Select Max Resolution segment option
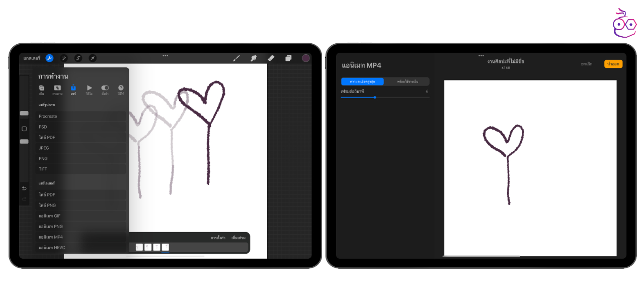The height and width of the screenshot is (297, 644). pyautogui.click(x=362, y=81)
